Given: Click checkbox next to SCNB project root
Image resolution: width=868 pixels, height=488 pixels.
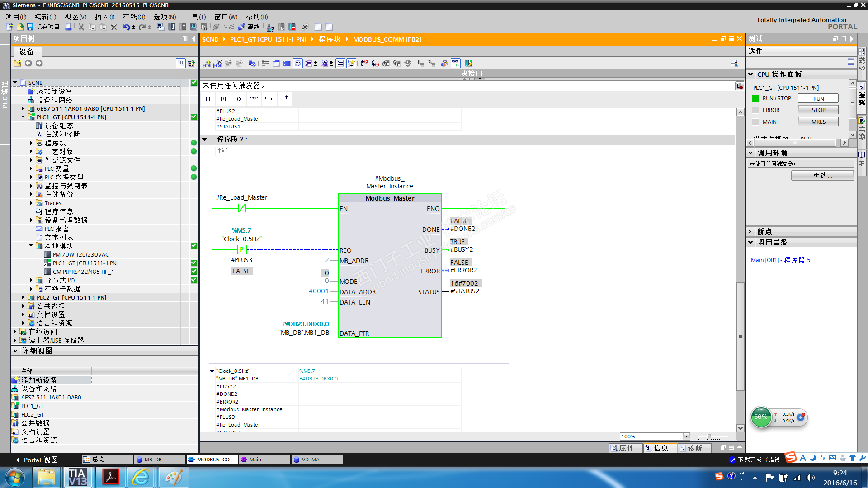Looking at the screenshot, I should point(194,83).
